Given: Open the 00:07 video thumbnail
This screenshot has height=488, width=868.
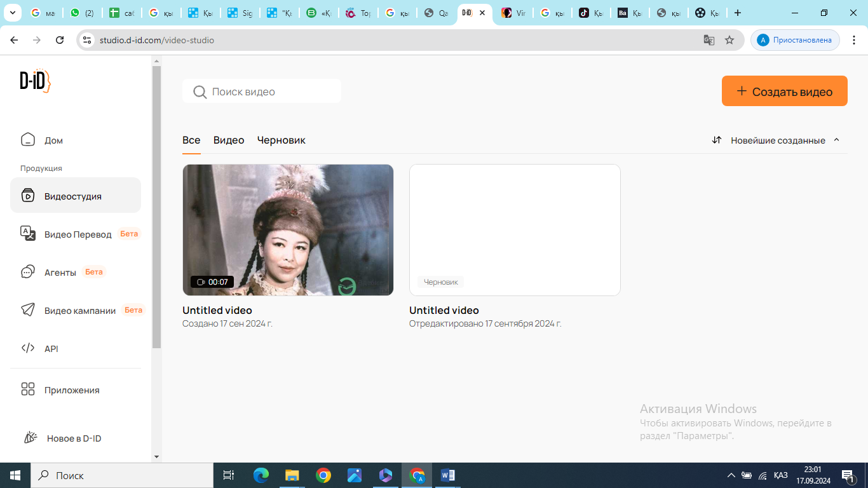Looking at the screenshot, I should (x=288, y=229).
